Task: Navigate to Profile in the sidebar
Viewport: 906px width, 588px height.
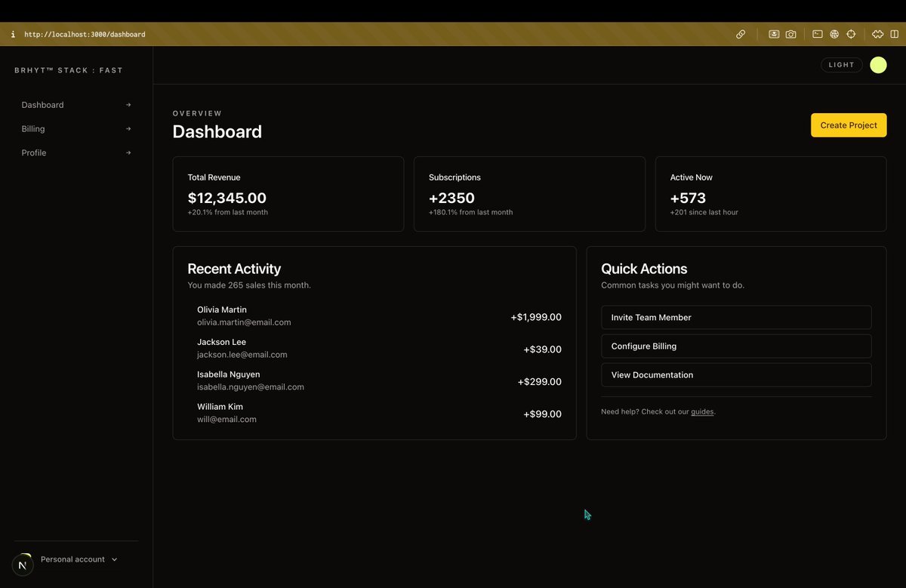Action: [76, 152]
